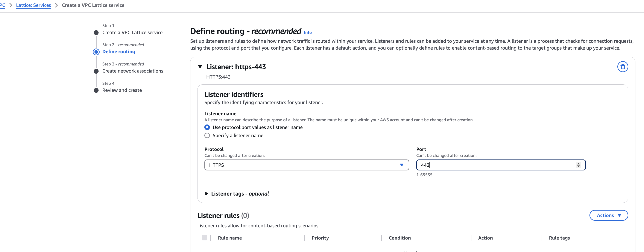This screenshot has width=644, height=252.
Task: Click the Define routing step circle indicator
Action: tap(96, 52)
